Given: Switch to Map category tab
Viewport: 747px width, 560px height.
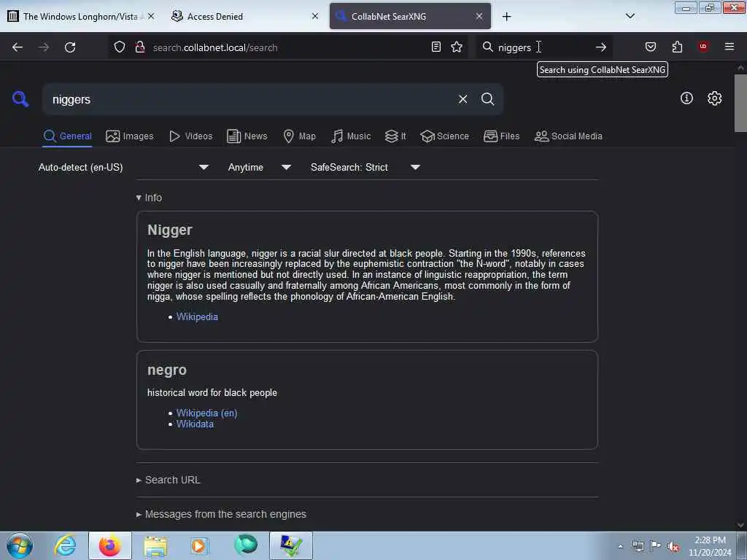Looking at the screenshot, I should (299, 136).
